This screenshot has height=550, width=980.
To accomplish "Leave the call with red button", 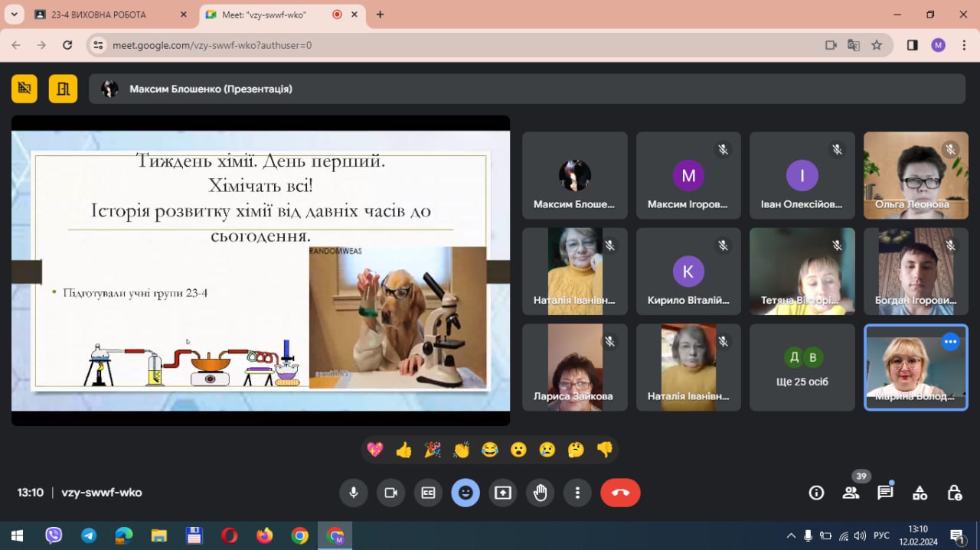I will [x=620, y=493].
